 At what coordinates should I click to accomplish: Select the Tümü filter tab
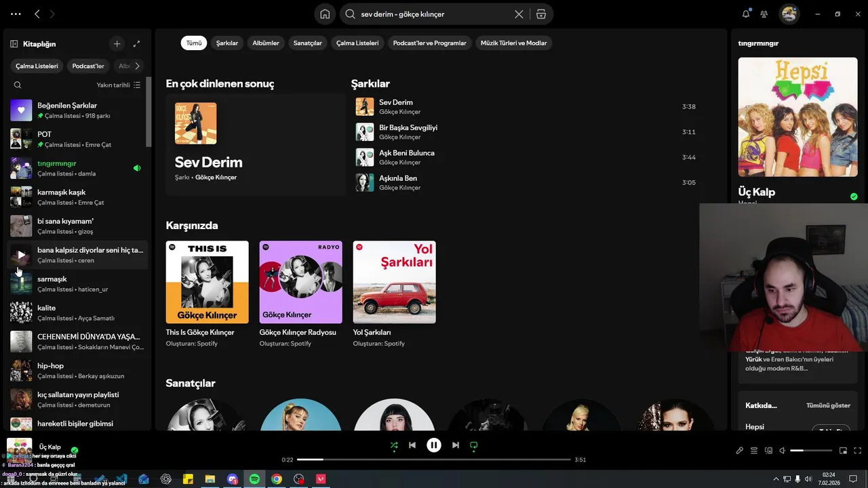tap(194, 43)
